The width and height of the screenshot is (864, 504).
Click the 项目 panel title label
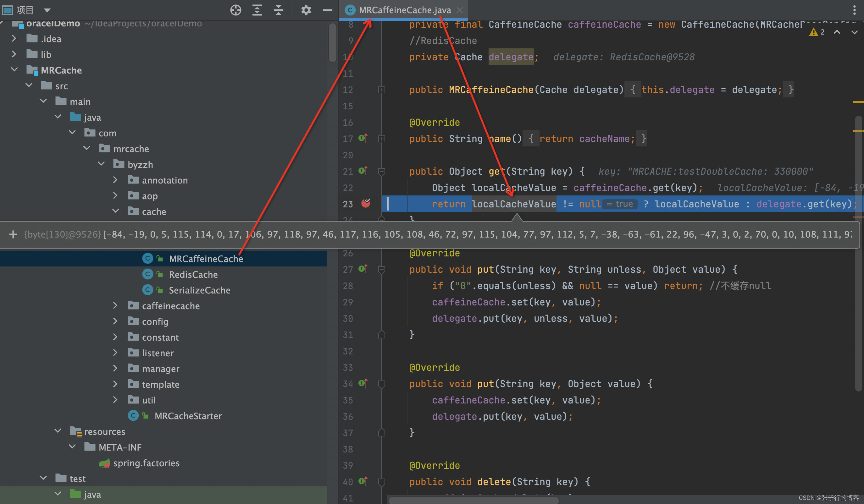(25, 10)
